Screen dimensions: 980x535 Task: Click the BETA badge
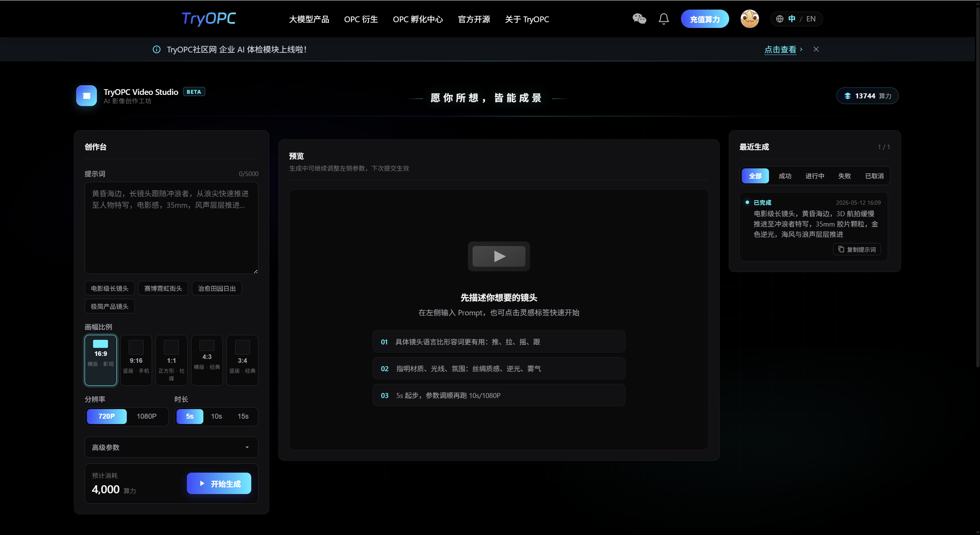tap(194, 92)
